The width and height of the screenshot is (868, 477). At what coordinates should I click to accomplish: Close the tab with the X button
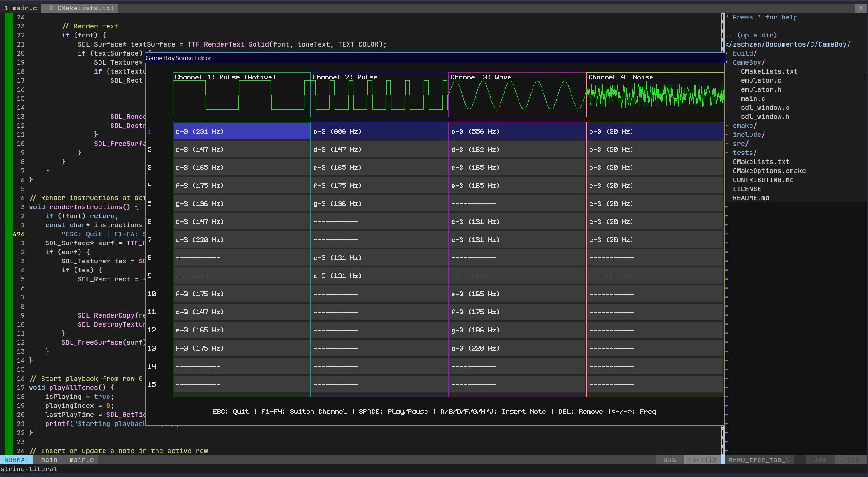tap(861, 8)
